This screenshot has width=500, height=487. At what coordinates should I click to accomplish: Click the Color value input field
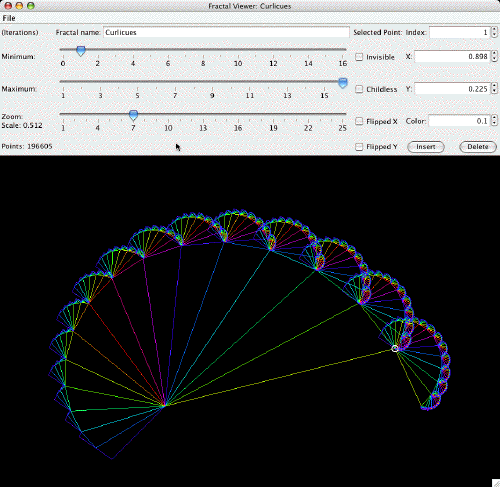pyautogui.click(x=459, y=121)
